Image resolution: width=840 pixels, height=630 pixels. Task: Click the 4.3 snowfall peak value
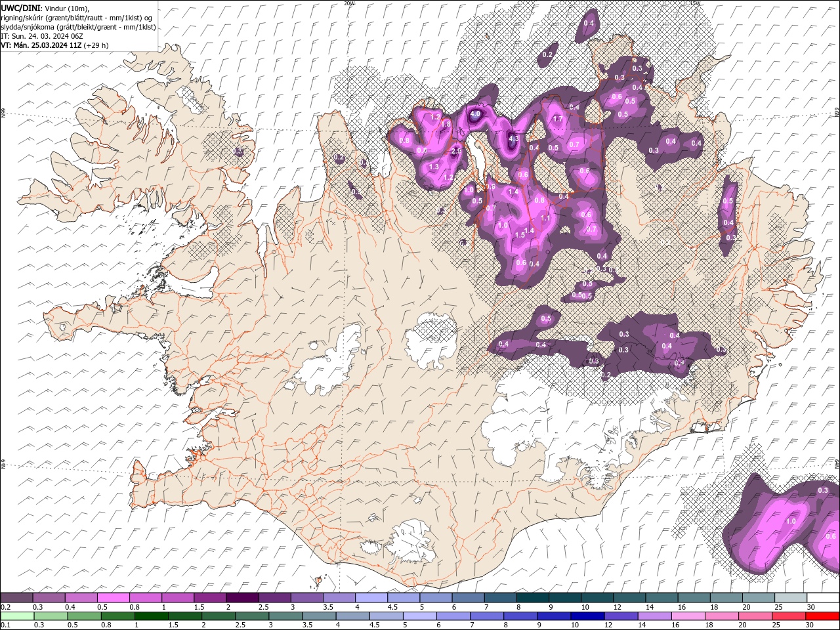[514, 138]
